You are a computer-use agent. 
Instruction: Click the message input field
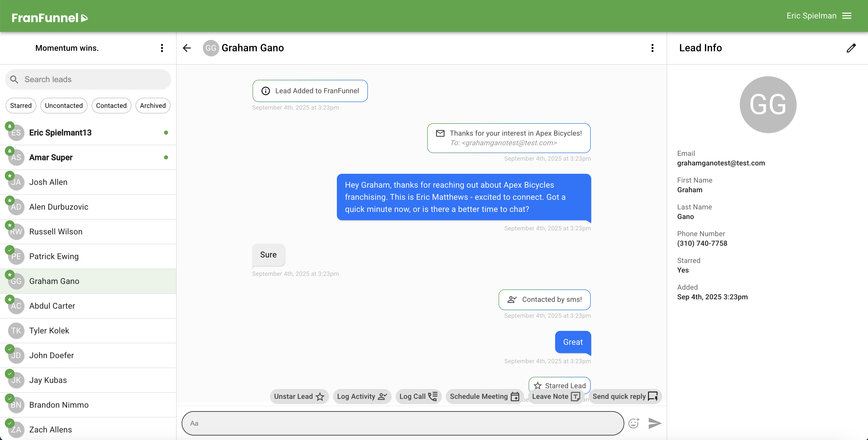[x=403, y=423]
